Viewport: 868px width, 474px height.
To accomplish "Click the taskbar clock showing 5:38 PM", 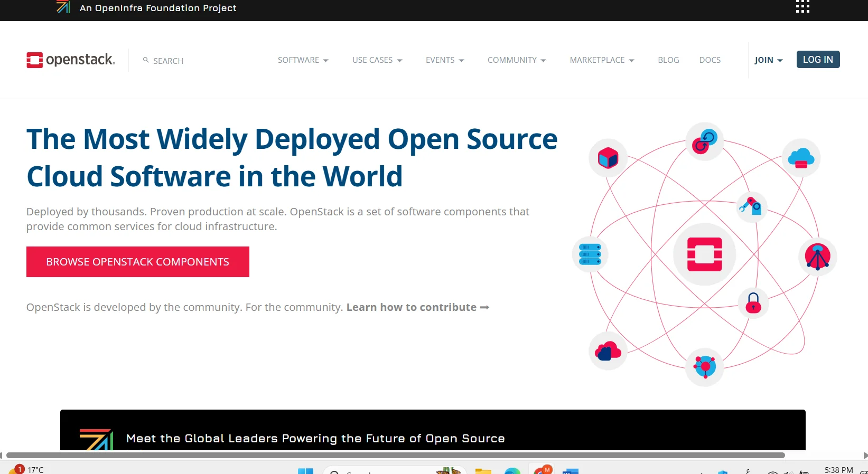I will [x=839, y=470].
